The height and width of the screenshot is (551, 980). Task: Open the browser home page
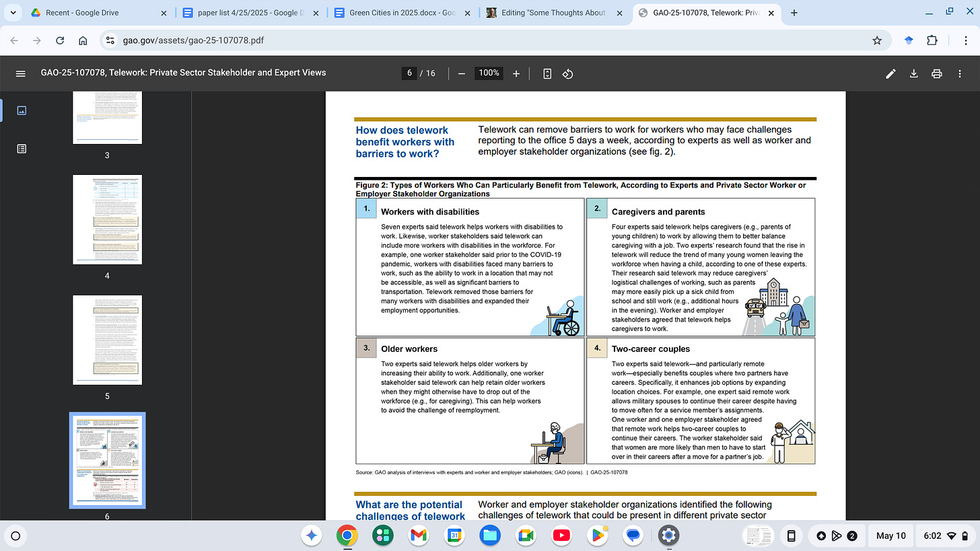[x=83, y=40]
